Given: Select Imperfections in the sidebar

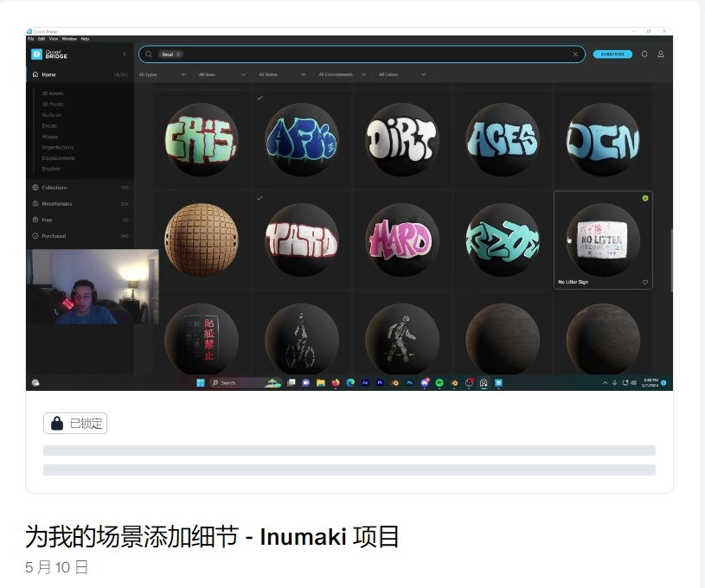Looking at the screenshot, I should coord(58,148).
